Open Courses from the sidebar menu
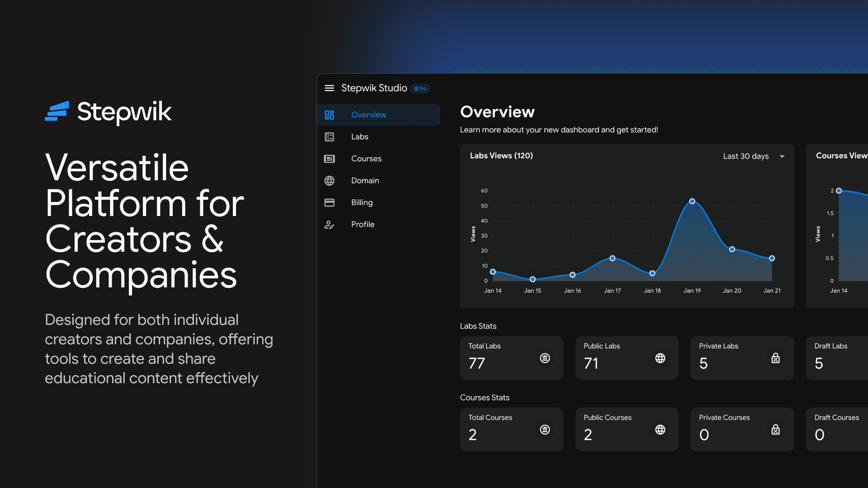 tap(378, 159)
